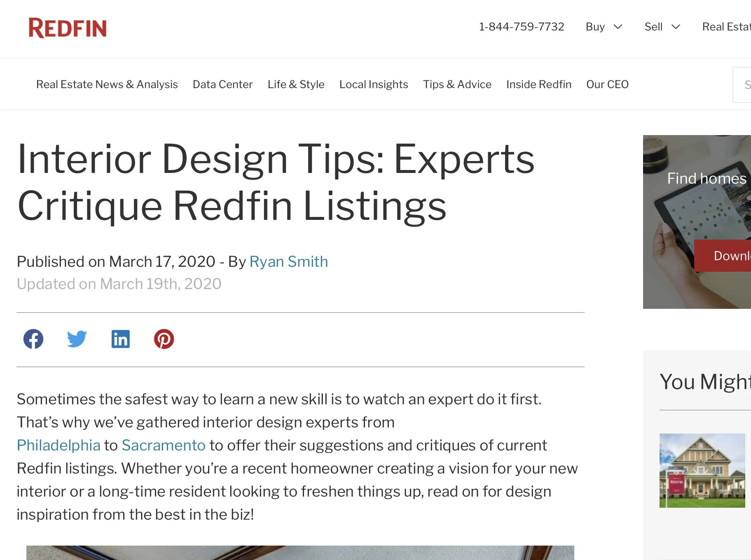Screen dimensions: 751x560
Task: Share article on Twitter
Action: pos(77,339)
